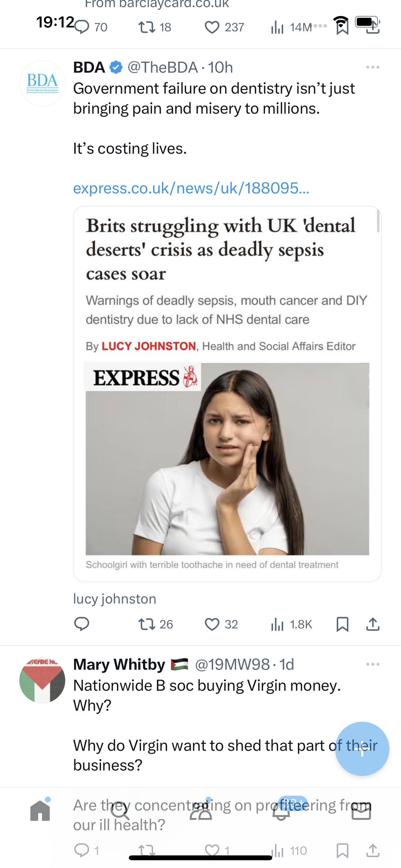Compose a new post with plus button
The image size is (401, 868).
coord(362,749)
